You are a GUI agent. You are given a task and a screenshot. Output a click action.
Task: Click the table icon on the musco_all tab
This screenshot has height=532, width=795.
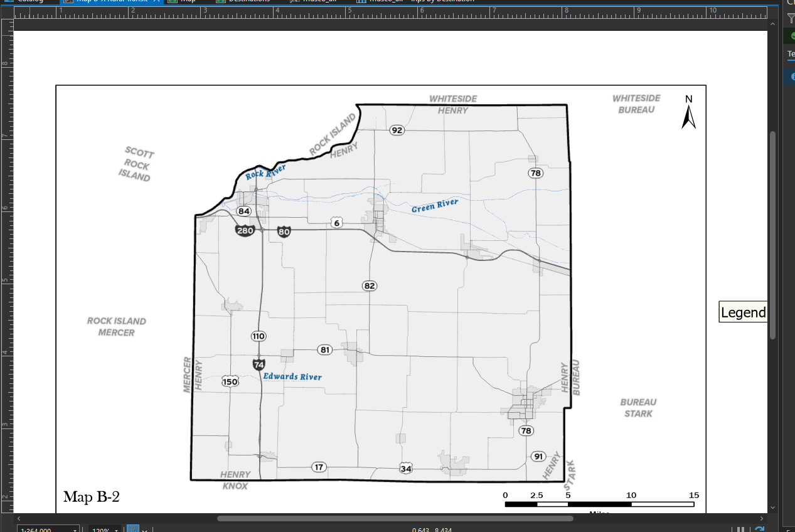[x=296, y=2]
